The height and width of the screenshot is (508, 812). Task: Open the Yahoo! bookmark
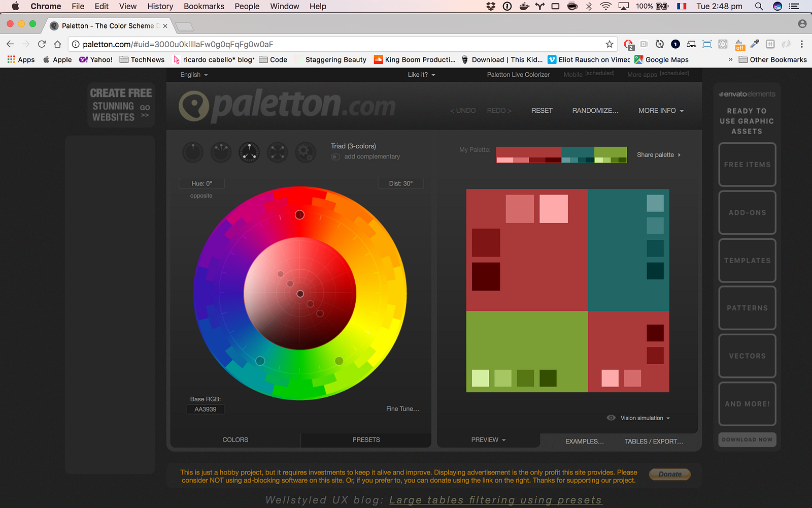click(x=96, y=59)
